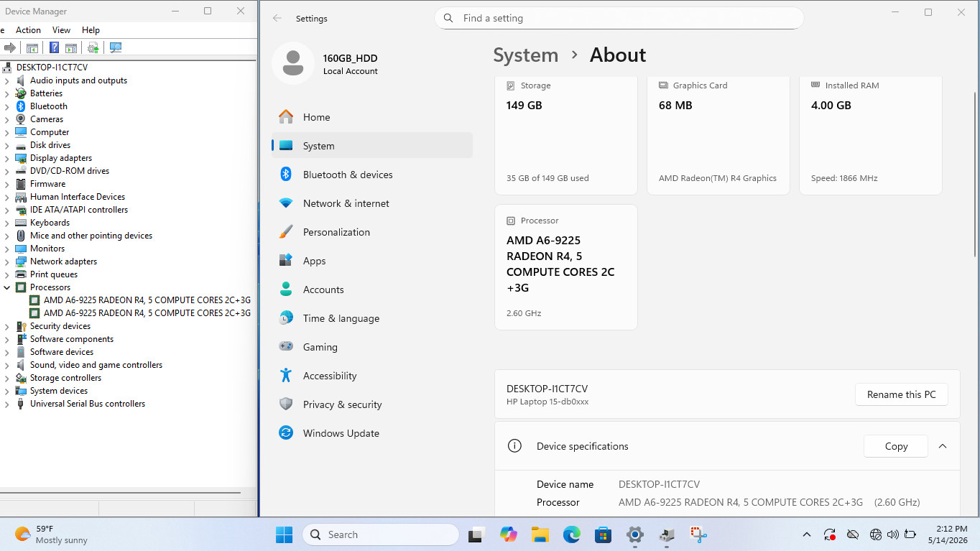Click the Installed RAM 4.00 GB card
Viewport: 980px width, 551px height.
click(871, 134)
